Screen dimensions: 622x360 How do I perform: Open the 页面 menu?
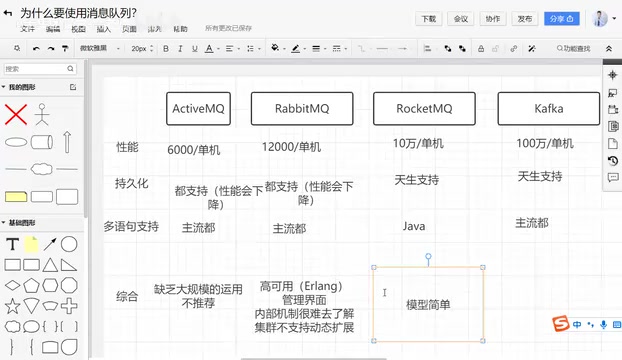129,29
